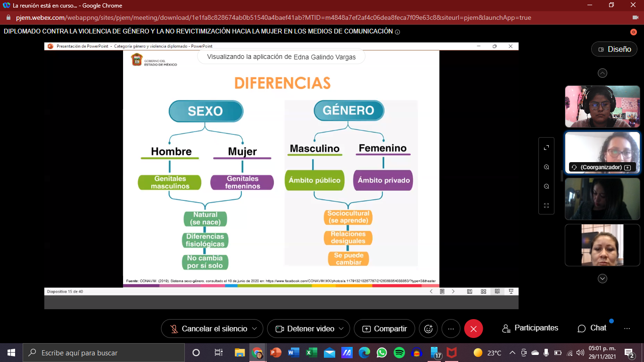644x362 pixels.
Task: Open the Wi-Fi network tray icon
Action: (x=569, y=353)
